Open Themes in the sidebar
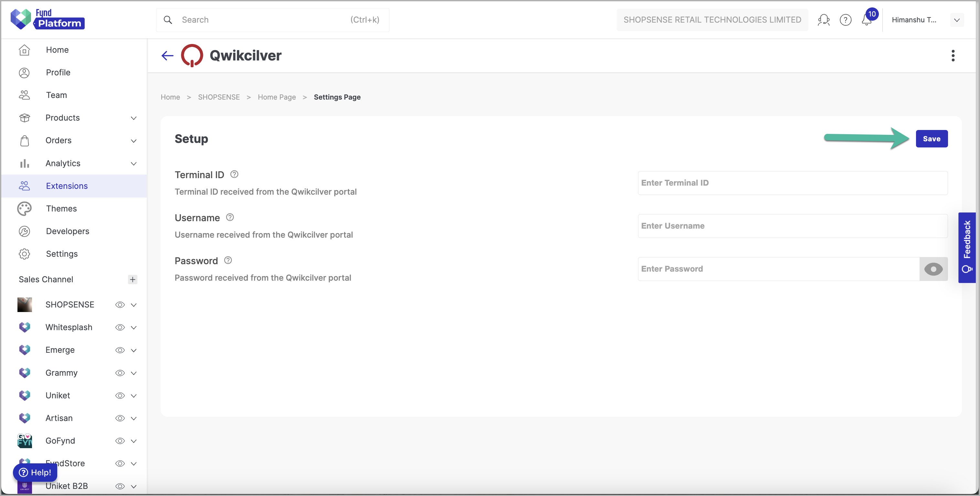Image resolution: width=980 pixels, height=496 pixels. click(x=75, y=209)
